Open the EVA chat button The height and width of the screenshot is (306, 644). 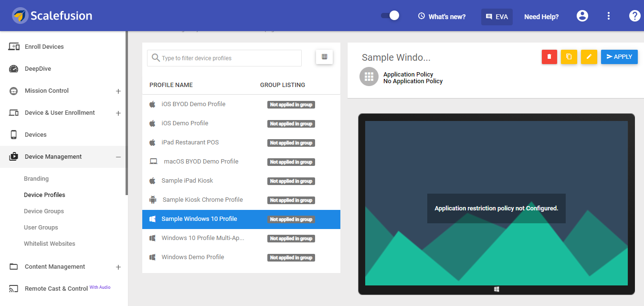496,16
